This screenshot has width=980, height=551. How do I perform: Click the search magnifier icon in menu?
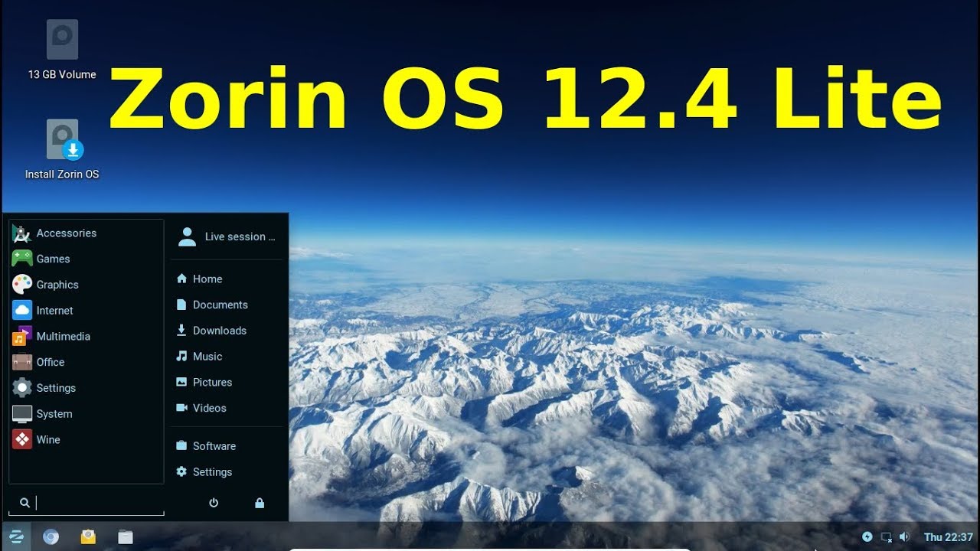24,503
